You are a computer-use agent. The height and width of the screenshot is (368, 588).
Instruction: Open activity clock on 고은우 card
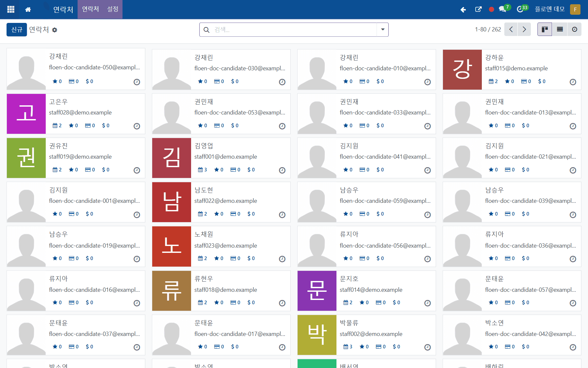click(x=137, y=126)
